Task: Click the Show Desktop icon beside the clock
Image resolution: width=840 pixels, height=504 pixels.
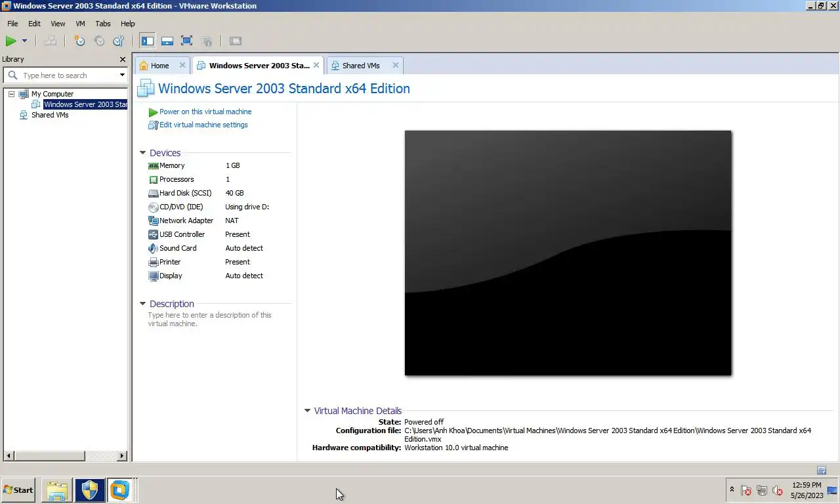Action: [833, 490]
